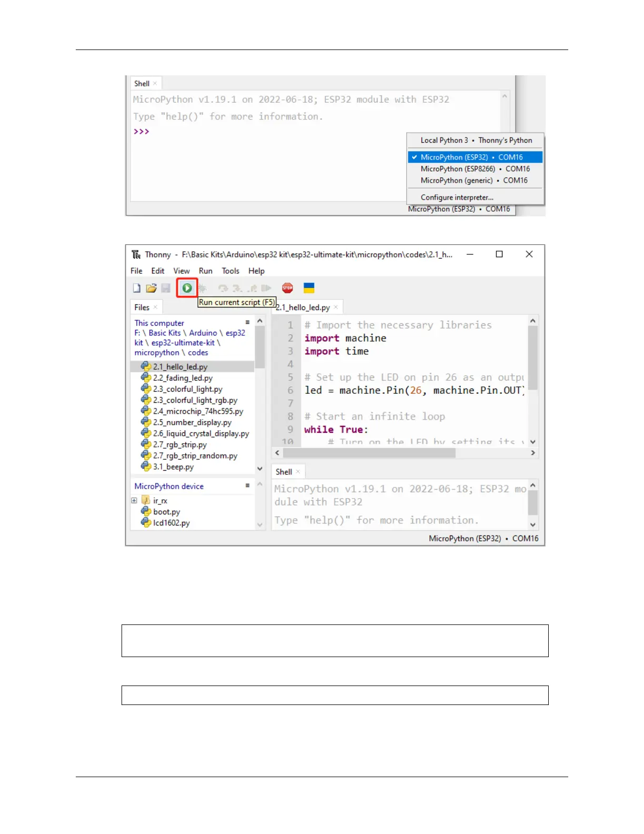Open Configure interpreter... from popup menu
The height and width of the screenshot is (834, 644).
(475, 197)
